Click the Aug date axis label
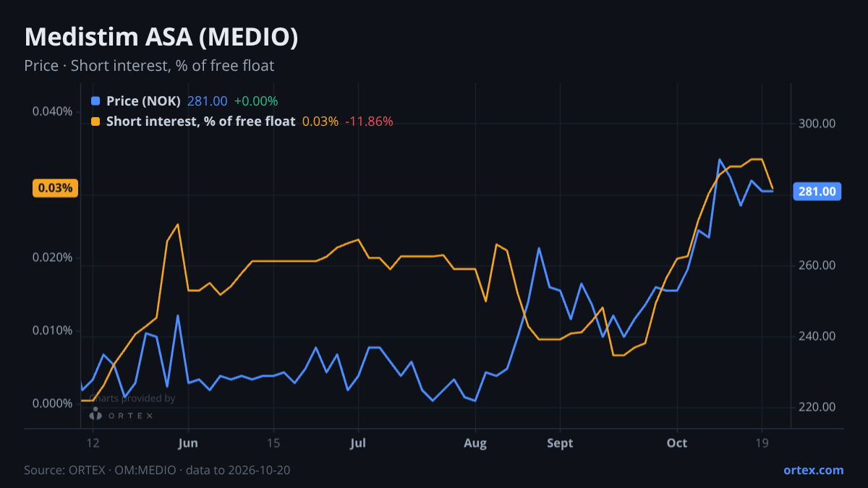Screen dimensions: 868x488 pyautogui.click(x=475, y=442)
